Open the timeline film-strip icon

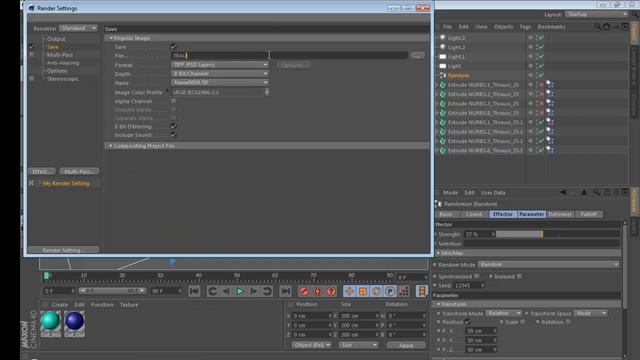422,291
